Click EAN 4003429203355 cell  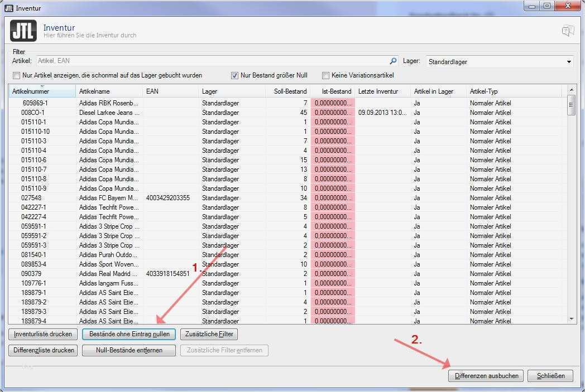click(168, 198)
